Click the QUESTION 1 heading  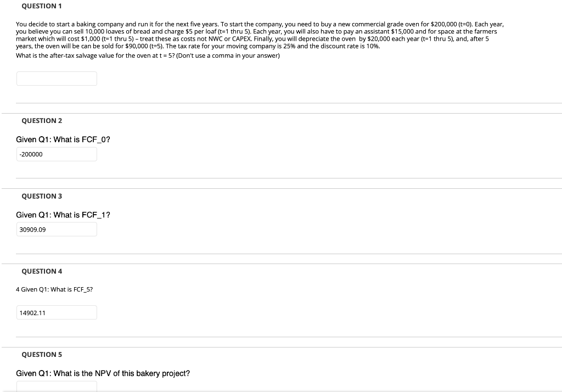tap(41, 5)
